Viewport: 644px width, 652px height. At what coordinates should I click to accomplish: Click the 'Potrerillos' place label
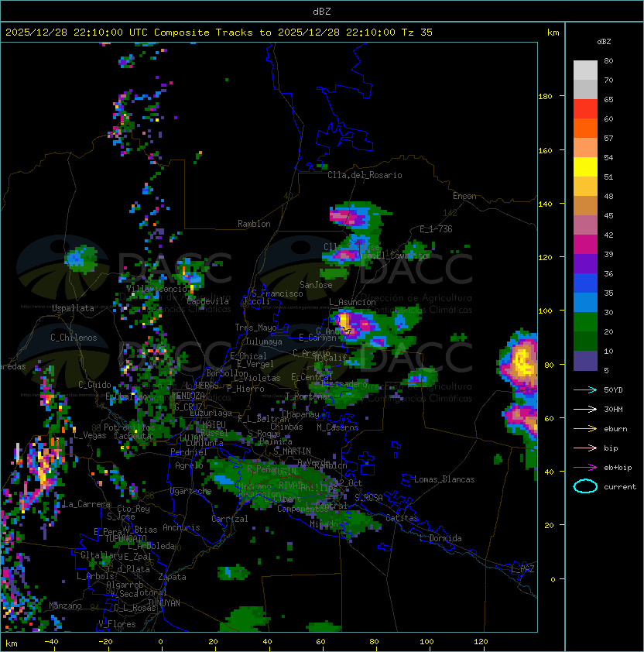coord(129,427)
